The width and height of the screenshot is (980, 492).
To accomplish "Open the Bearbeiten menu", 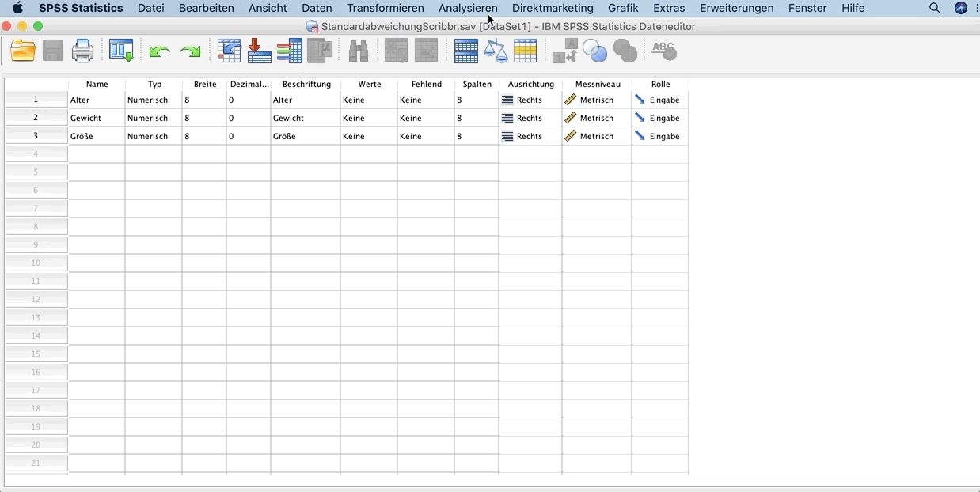I will click(207, 8).
